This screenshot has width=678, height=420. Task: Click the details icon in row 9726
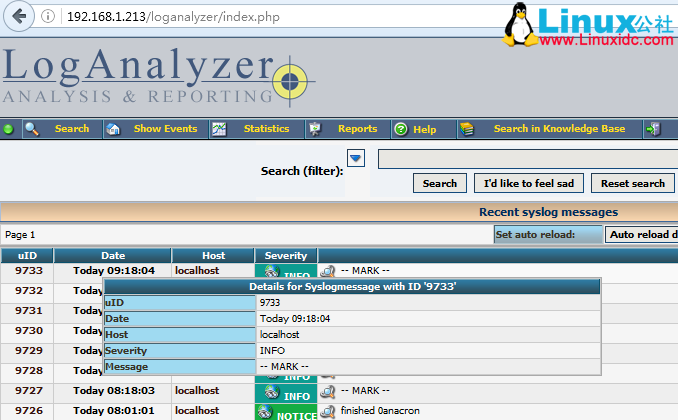[328, 411]
